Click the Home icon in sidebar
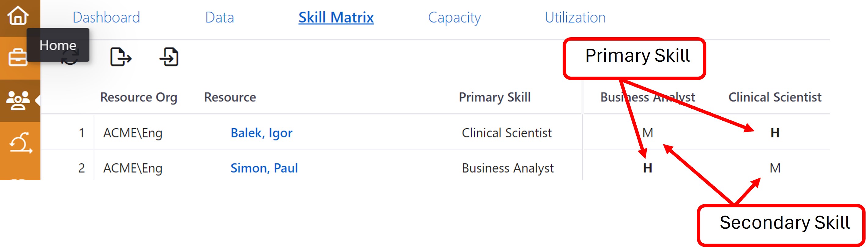Screen dimensions: 868x247 (x=18, y=16)
